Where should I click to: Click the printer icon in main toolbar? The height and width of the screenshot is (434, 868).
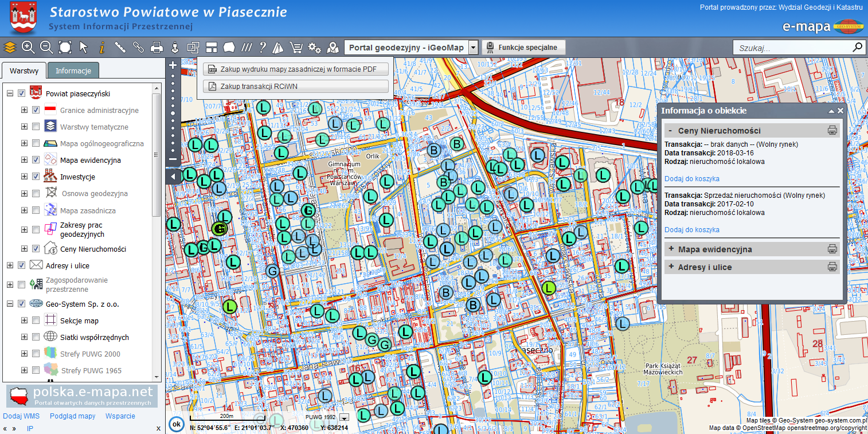tap(157, 47)
